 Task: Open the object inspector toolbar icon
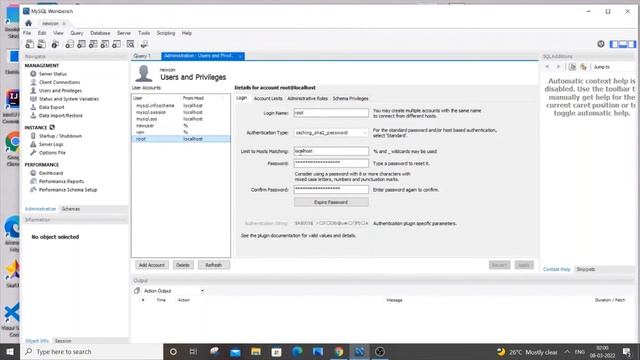[x=55, y=44]
